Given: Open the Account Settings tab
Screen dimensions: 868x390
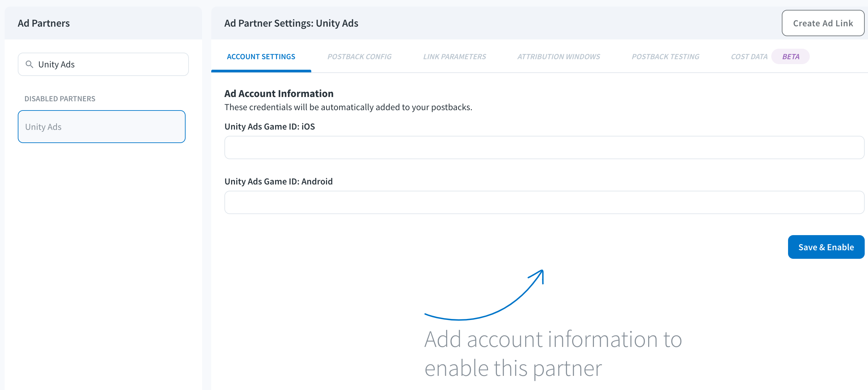Looking at the screenshot, I should (261, 57).
